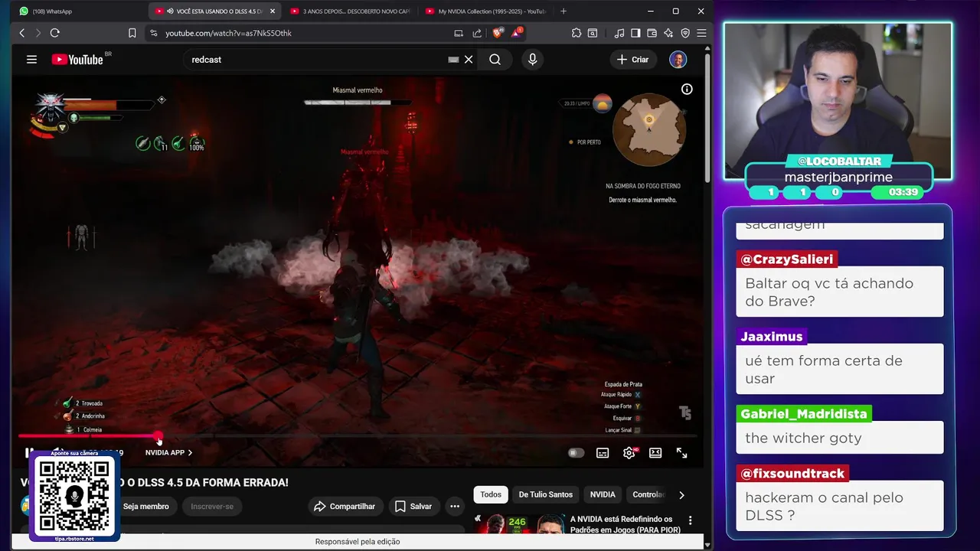Toggle subtitles/closed captions
The image size is (980, 551).
tap(603, 453)
